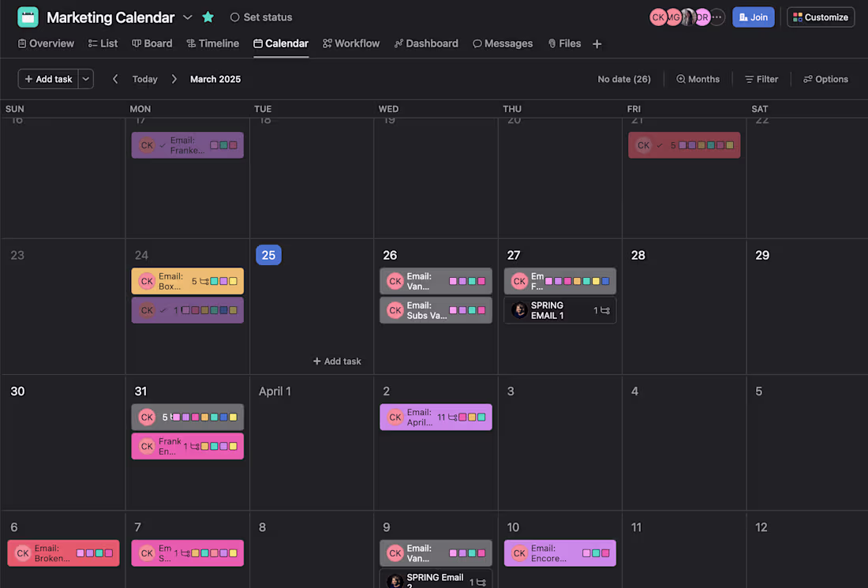The height and width of the screenshot is (588, 868).
Task: Click the Join button
Action: (x=754, y=17)
